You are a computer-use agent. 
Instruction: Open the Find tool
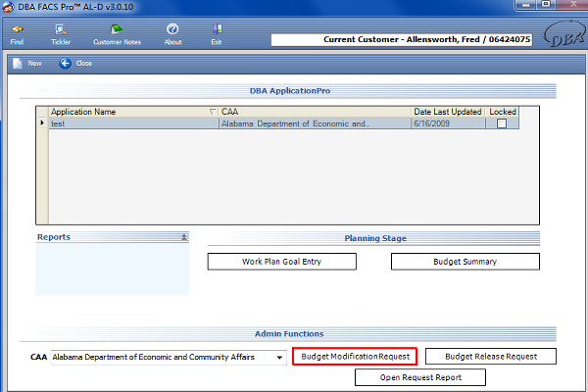pyautogui.click(x=17, y=35)
